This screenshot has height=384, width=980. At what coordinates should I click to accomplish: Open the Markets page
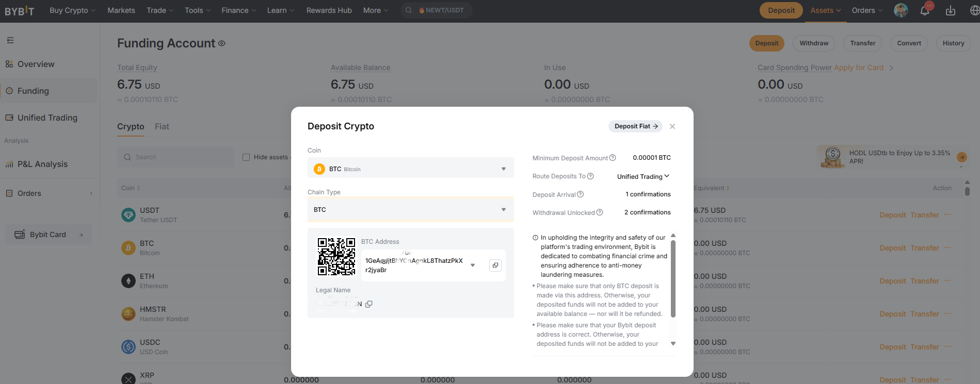click(121, 10)
